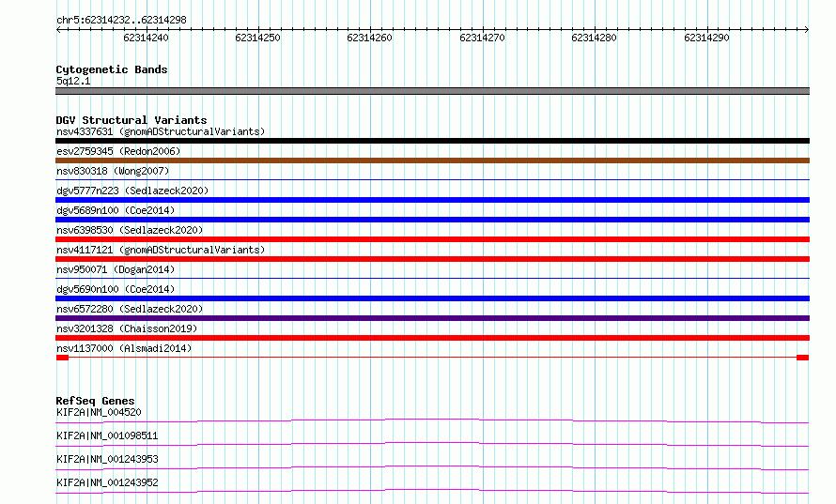Image resolution: width=836 pixels, height=504 pixels.
Task: Select transcript KIF2A|NM_004520 label
Action: click(x=99, y=412)
